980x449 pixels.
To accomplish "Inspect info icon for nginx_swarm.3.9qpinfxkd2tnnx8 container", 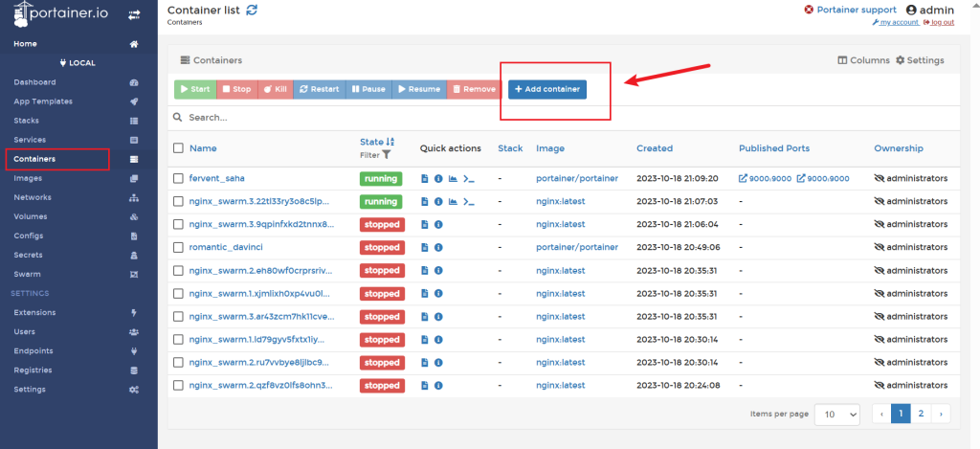I will coord(438,225).
